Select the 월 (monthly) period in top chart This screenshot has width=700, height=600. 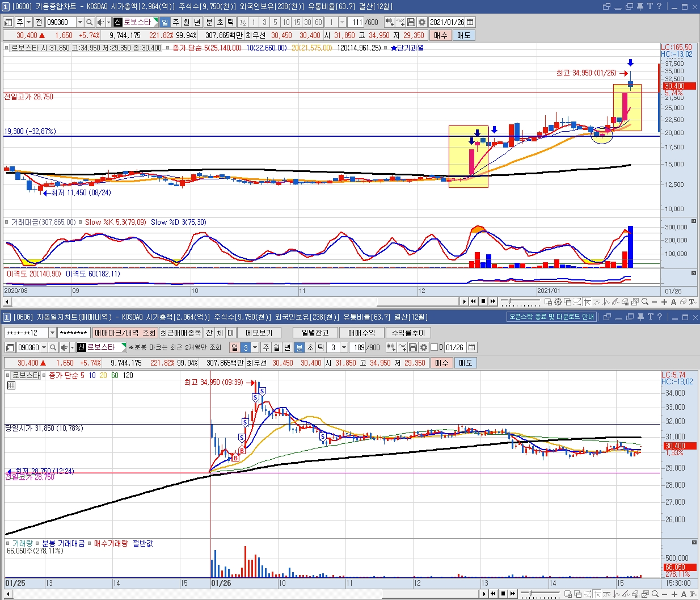click(x=186, y=22)
